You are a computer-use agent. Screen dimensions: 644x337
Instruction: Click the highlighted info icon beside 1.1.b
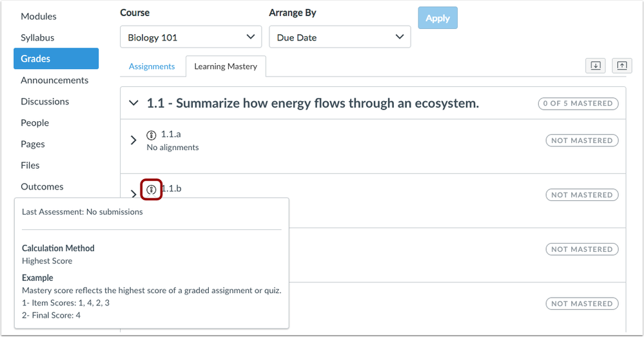pos(151,189)
